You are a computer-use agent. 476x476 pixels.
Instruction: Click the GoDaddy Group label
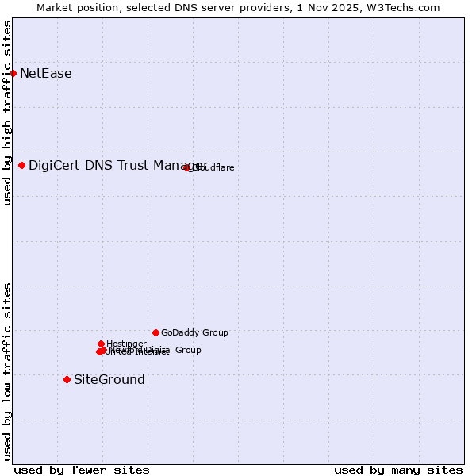tap(194, 332)
